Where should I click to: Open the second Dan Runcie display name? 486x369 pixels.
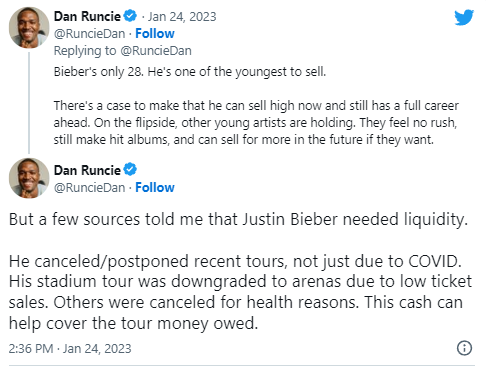87,170
